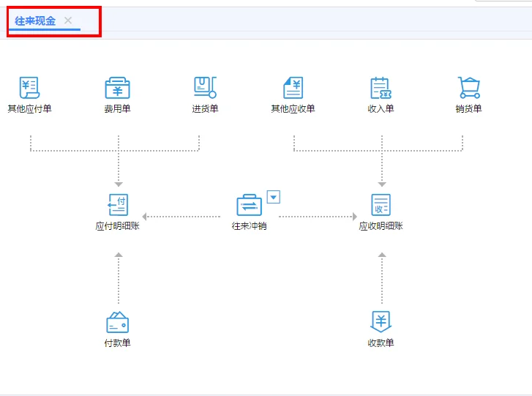The height and width of the screenshot is (396, 532).
Task: Click the 收入单 text label
Action: point(381,108)
